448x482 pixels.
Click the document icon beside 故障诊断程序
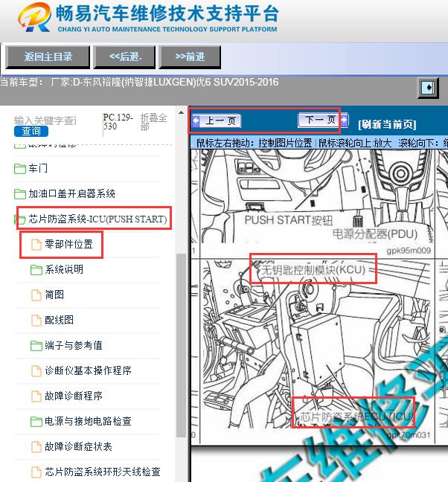(36, 396)
